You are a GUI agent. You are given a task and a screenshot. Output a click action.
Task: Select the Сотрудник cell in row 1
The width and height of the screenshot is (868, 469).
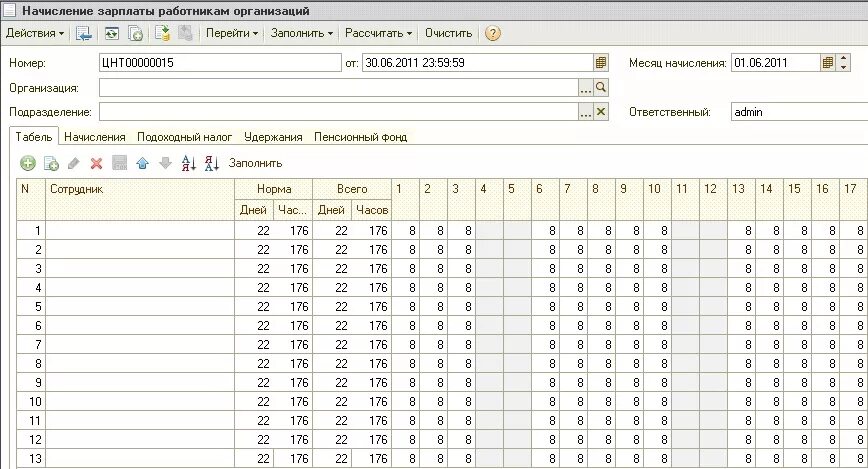coord(140,230)
